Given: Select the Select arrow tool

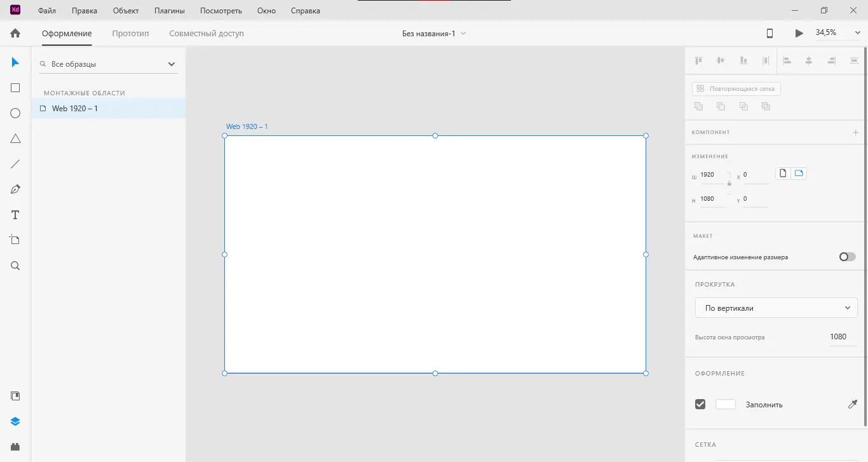Looking at the screenshot, I should (x=15, y=62).
